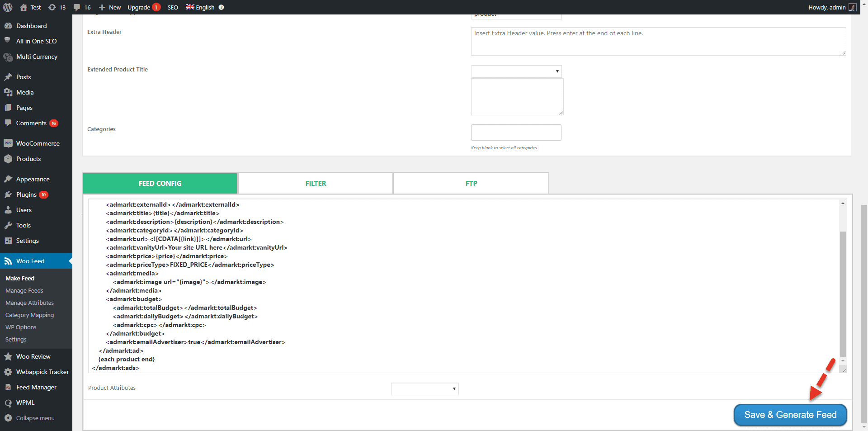This screenshot has width=868, height=431.
Task: Click the WPML icon
Action: click(8, 403)
